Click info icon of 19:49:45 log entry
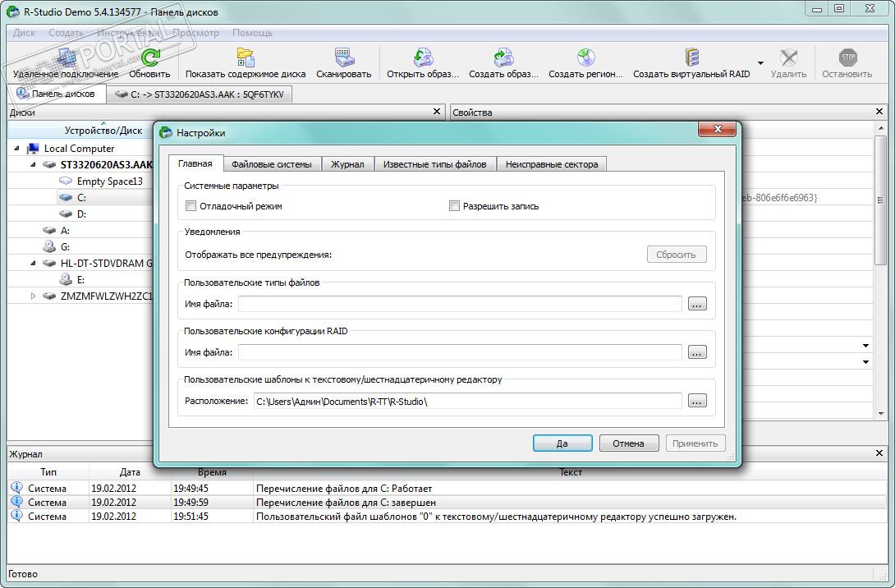Screen dimensions: 895x588 click(x=16, y=488)
